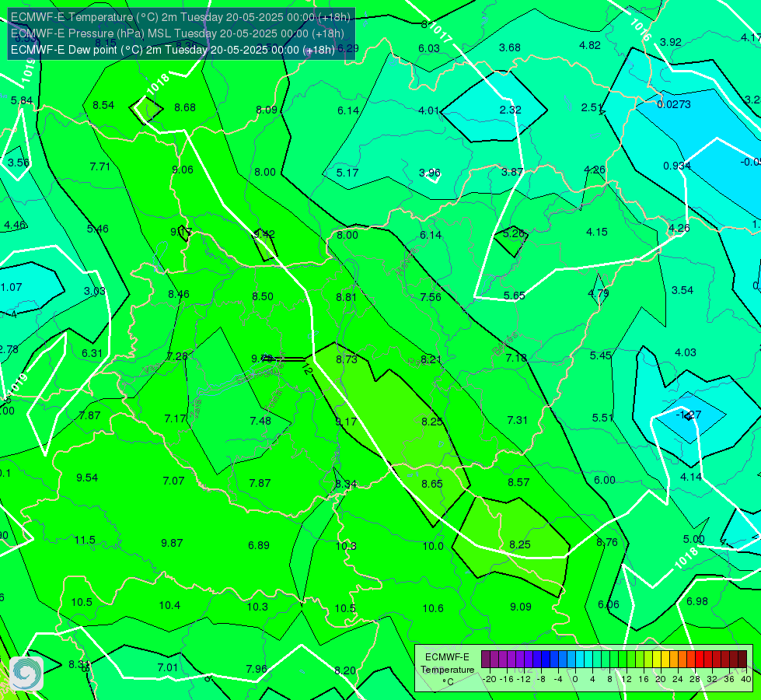Click the 0.934 temperature value
Screen dimensions: 761x700
[677, 166]
